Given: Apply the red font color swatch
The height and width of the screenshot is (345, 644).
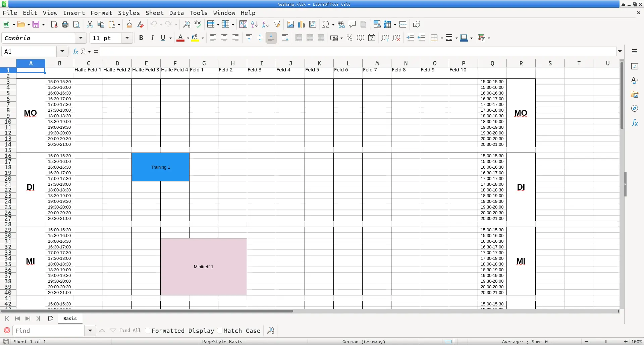Looking at the screenshot, I should 180,38.
